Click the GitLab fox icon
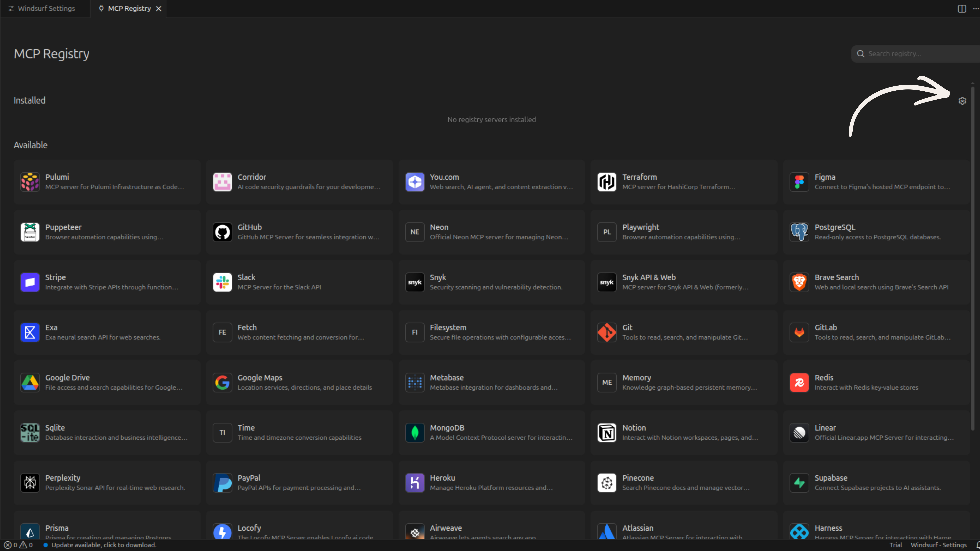Screen dimensions: 980x551 (x=799, y=332)
